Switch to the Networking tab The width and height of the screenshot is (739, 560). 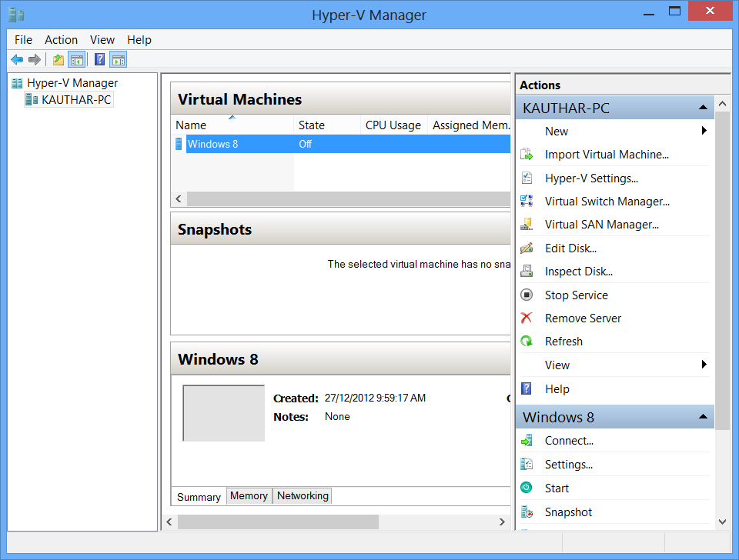(303, 496)
